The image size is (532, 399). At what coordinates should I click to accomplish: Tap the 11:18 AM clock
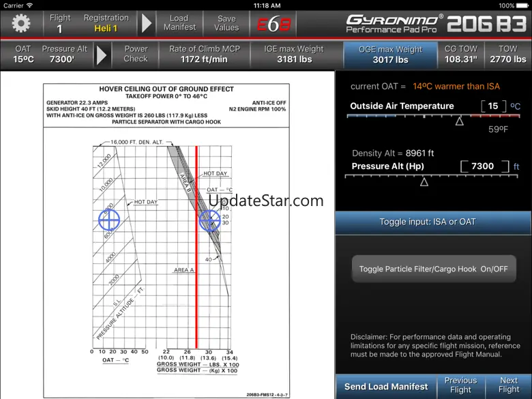point(267,5)
